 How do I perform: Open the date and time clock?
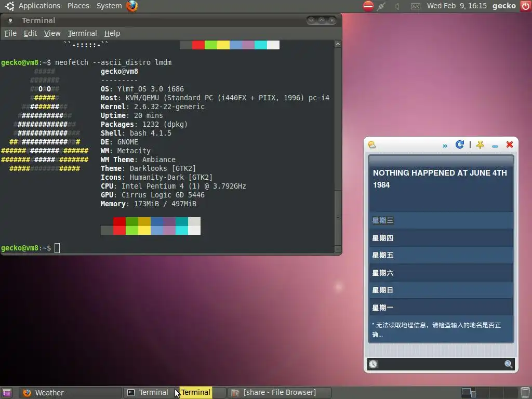click(457, 6)
